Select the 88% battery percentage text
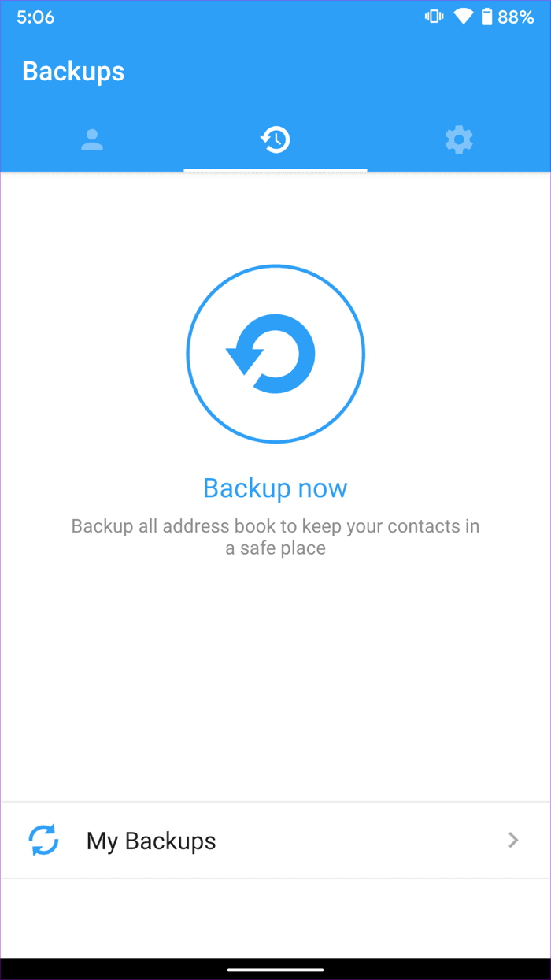 [x=516, y=17]
